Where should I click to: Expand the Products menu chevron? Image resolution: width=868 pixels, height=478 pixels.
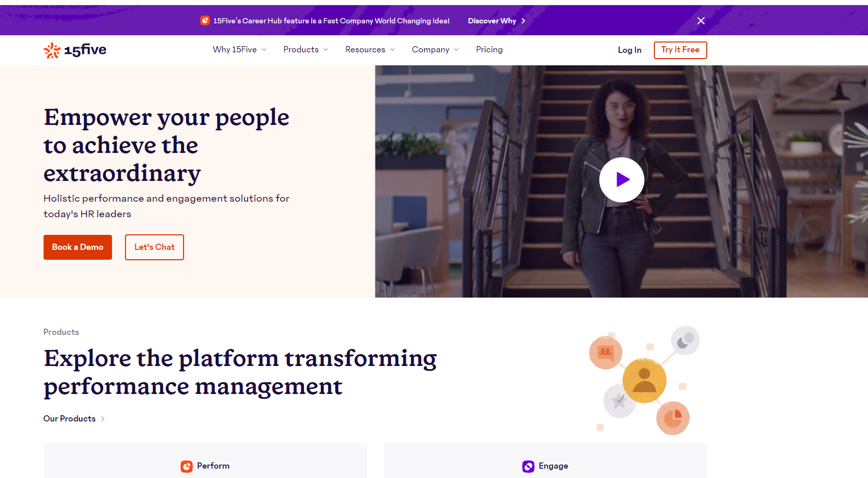pyautogui.click(x=326, y=50)
